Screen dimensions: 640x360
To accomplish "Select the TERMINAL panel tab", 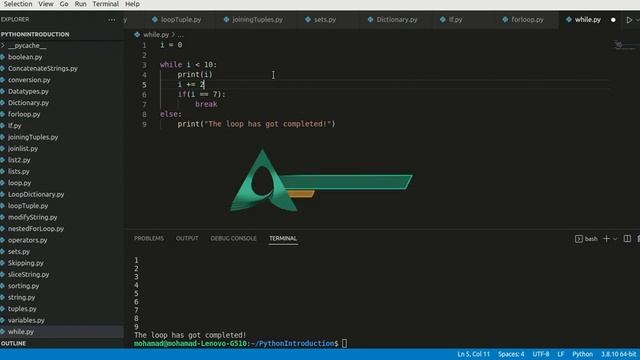I will 283,238.
